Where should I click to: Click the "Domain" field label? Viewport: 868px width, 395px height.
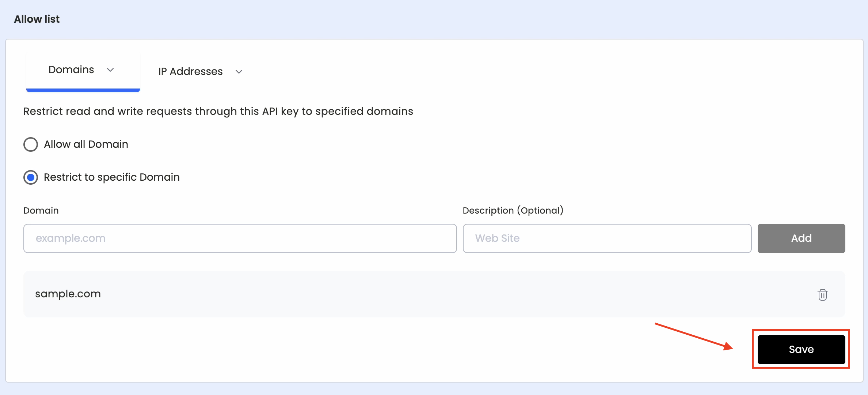coord(41,211)
